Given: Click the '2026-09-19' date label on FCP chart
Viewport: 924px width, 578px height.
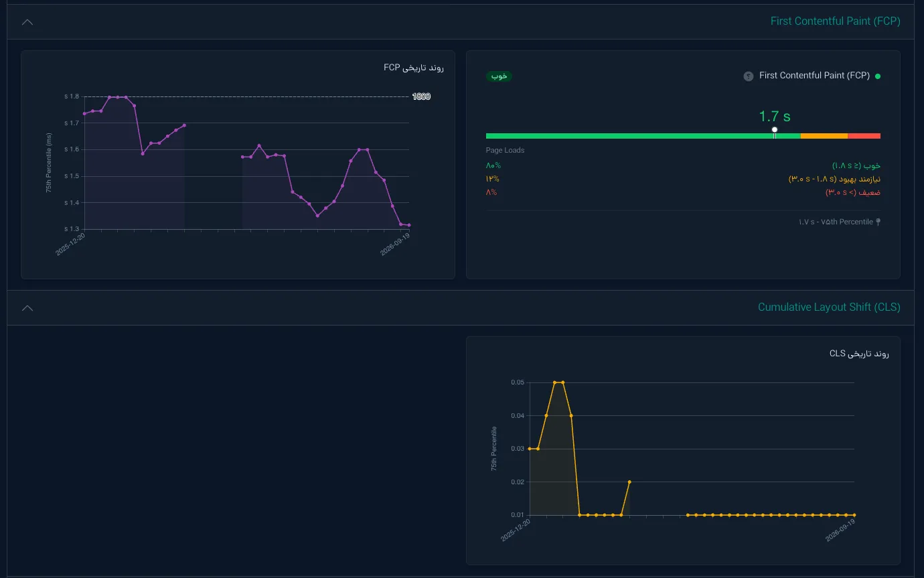Looking at the screenshot, I should point(395,244).
